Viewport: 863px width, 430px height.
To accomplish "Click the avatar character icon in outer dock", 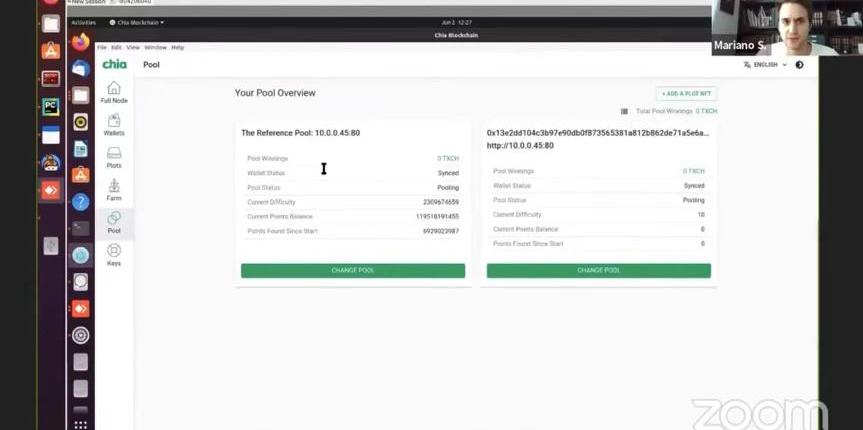I will tap(51, 162).
